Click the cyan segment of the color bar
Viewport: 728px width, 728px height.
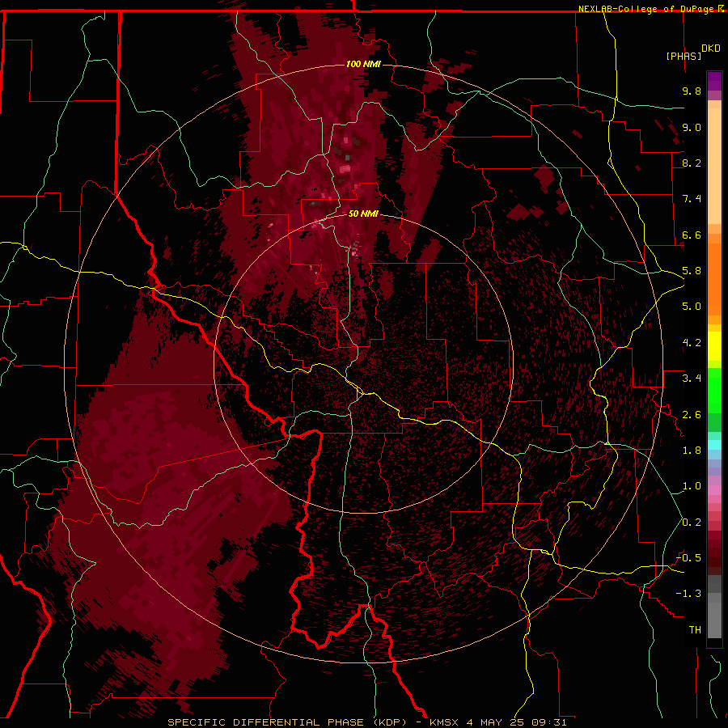(x=714, y=445)
